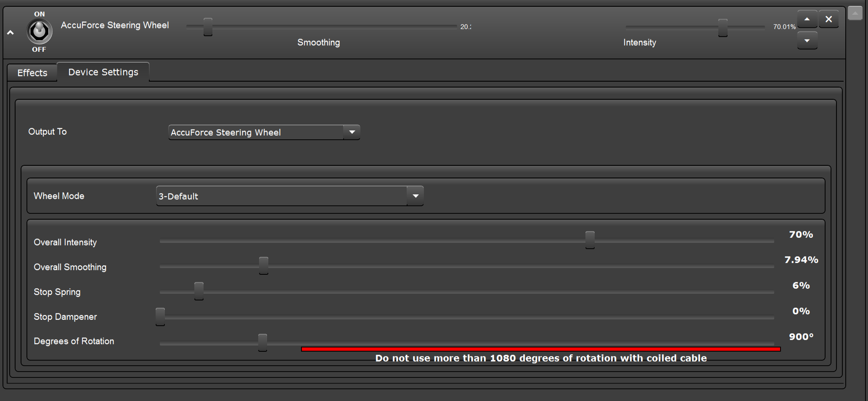This screenshot has width=868, height=401.
Task: Move panel down with the down arrow button
Action: pos(807,41)
